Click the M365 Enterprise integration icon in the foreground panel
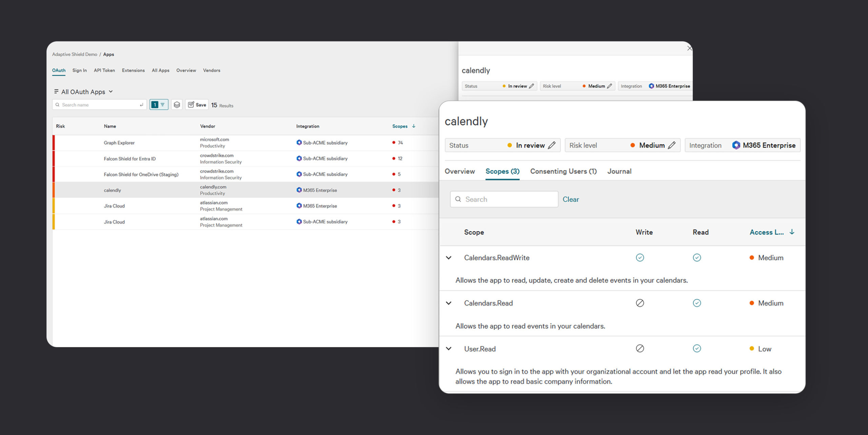868x435 pixels. coord(736,145)
